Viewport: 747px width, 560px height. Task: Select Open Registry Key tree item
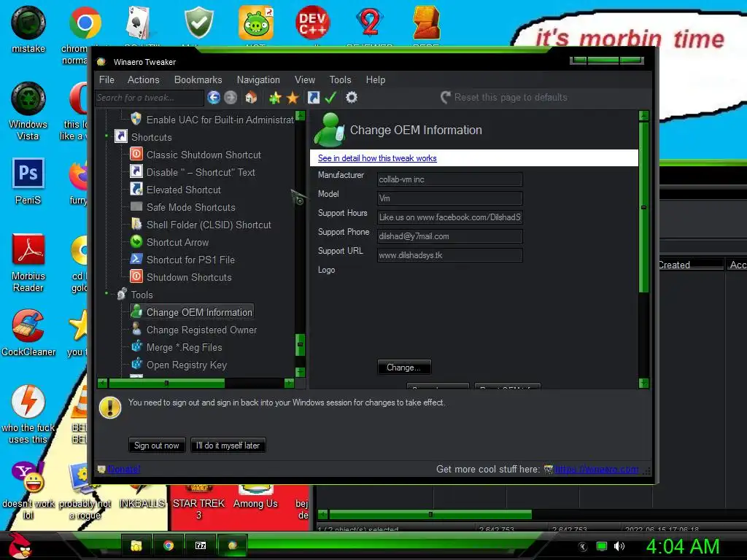point(187,365)
